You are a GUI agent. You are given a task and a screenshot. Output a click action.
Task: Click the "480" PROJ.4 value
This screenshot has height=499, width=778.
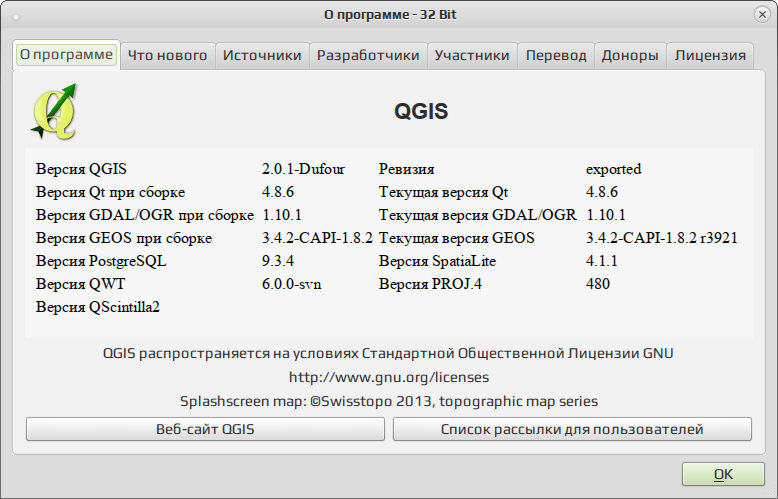click(598, 284)
